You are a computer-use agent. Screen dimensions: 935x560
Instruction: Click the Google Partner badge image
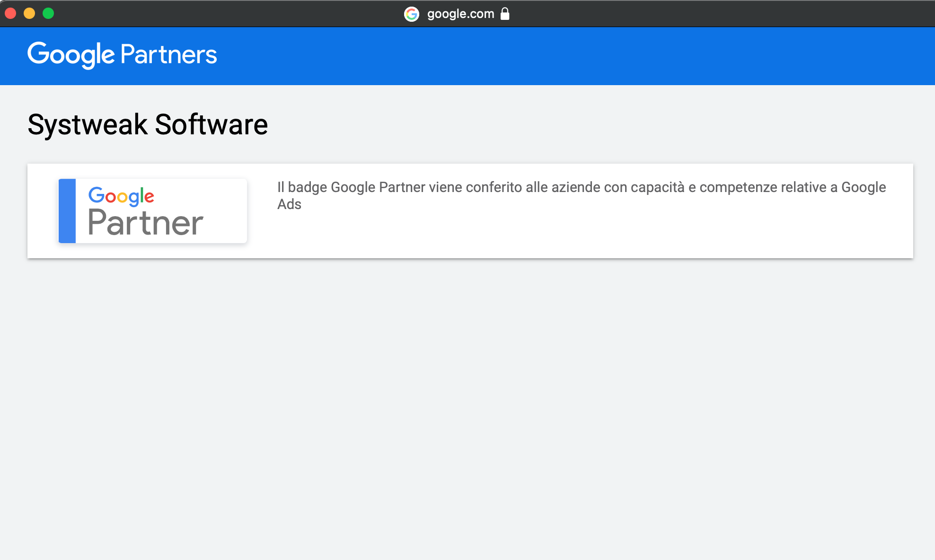click(x=152, y=211)
